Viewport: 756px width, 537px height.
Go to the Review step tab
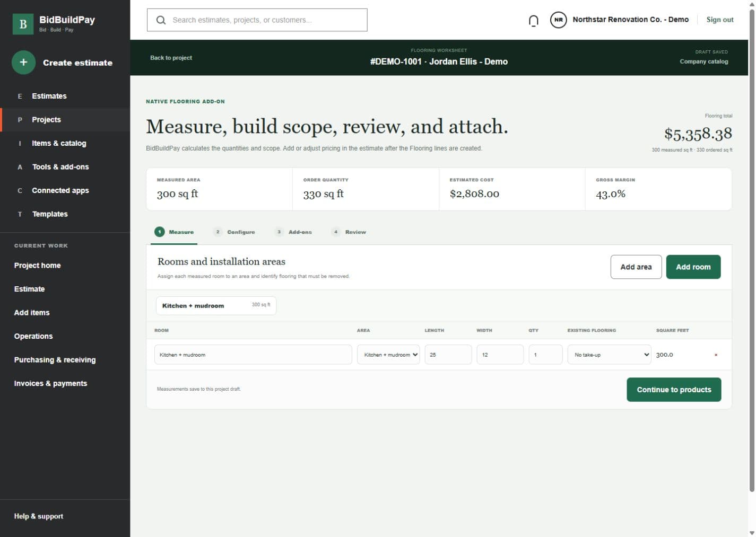click(349, 232)
